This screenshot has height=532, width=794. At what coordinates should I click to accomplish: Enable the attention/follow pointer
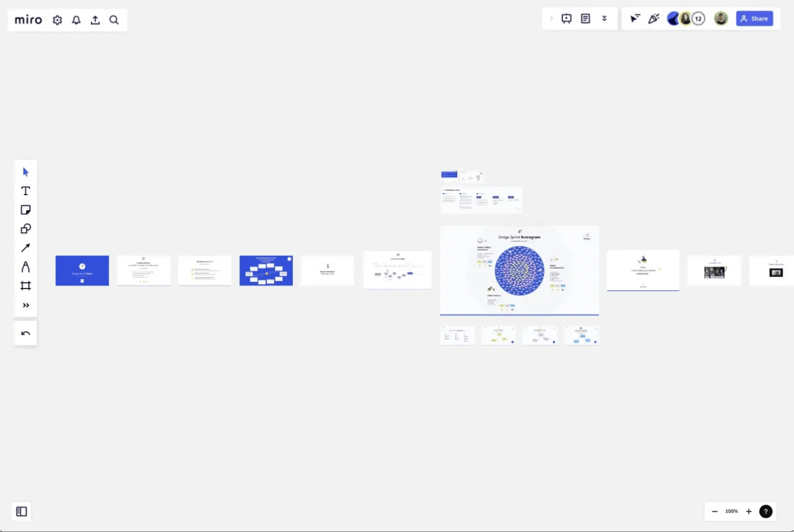click(x=634, y=19)
